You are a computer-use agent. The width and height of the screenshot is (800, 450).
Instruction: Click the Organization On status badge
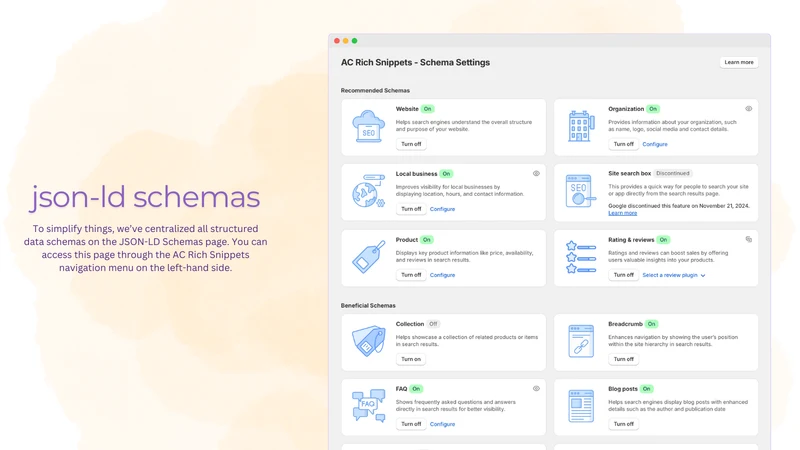click(653, 109)
